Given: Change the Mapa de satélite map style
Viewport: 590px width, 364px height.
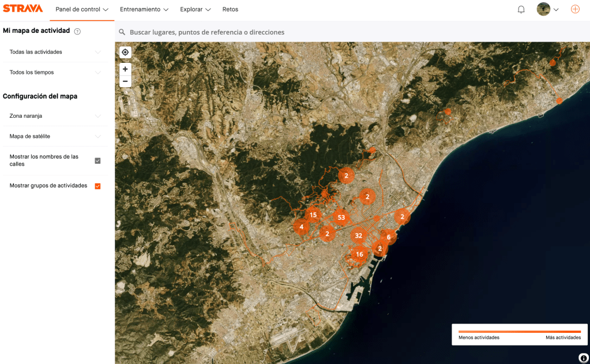Looking at the screenshot, I should click(55, 137).
